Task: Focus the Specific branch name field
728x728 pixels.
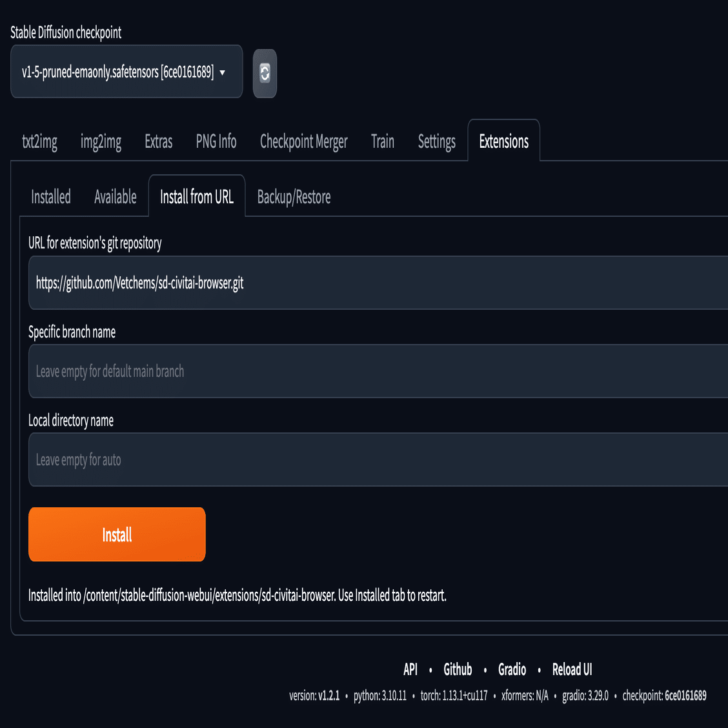Action: point(378,371)
